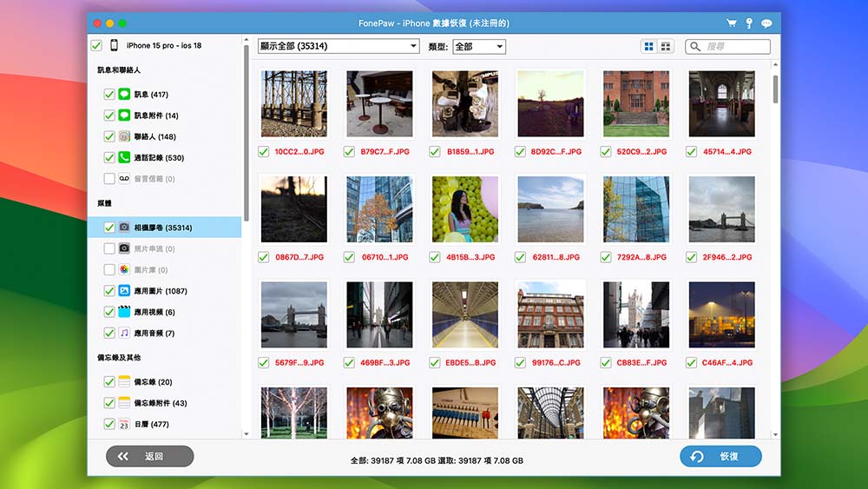Screen dimensions: 868x489
Task: Click the 應用音頻 (7) music note icon
Action: tap(124, 333)
